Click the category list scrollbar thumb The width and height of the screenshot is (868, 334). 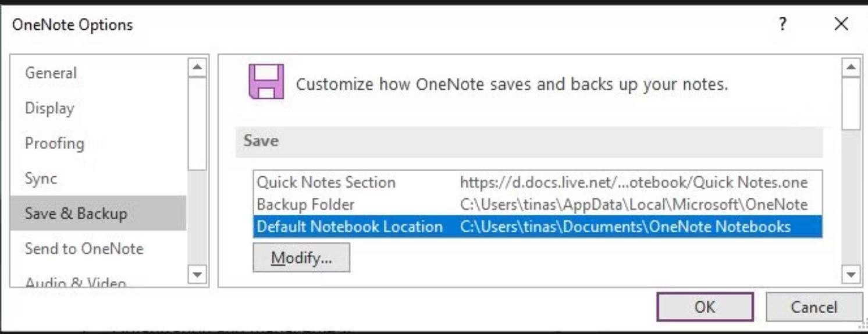[x=198, y=122]
